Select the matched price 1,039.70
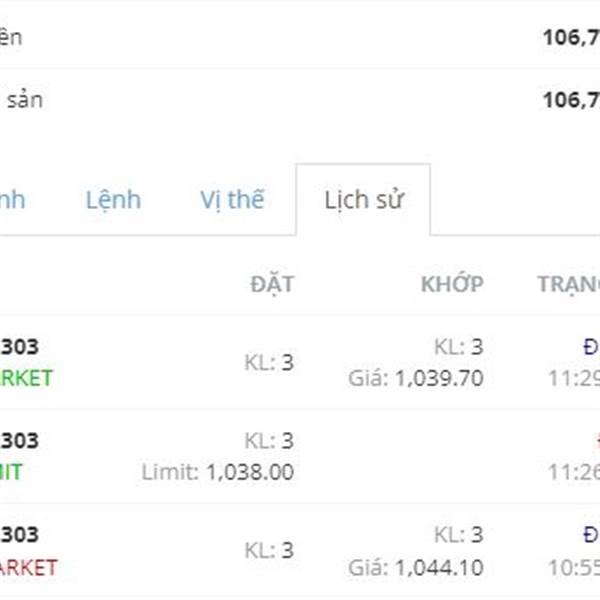This screenshot has width=600, height=600. (439, 378)
